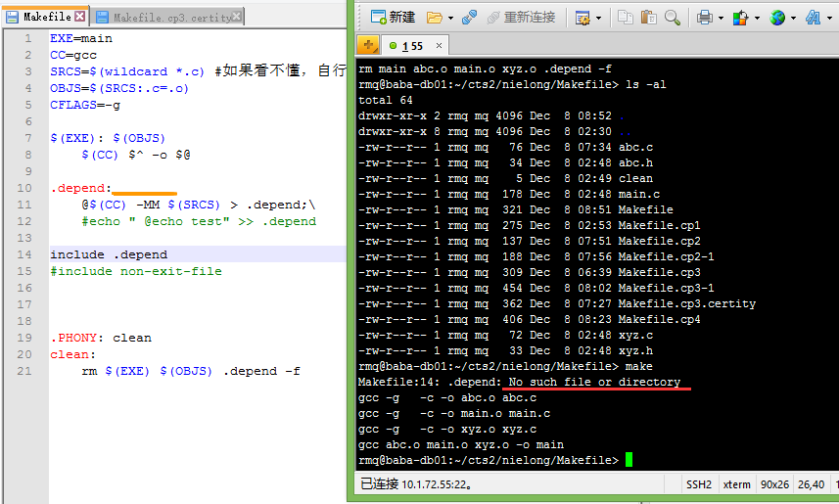This screenshot has height=504, width=839.
Task: Click the copy icon in terminal toolbar
Action: click(625, 17)
